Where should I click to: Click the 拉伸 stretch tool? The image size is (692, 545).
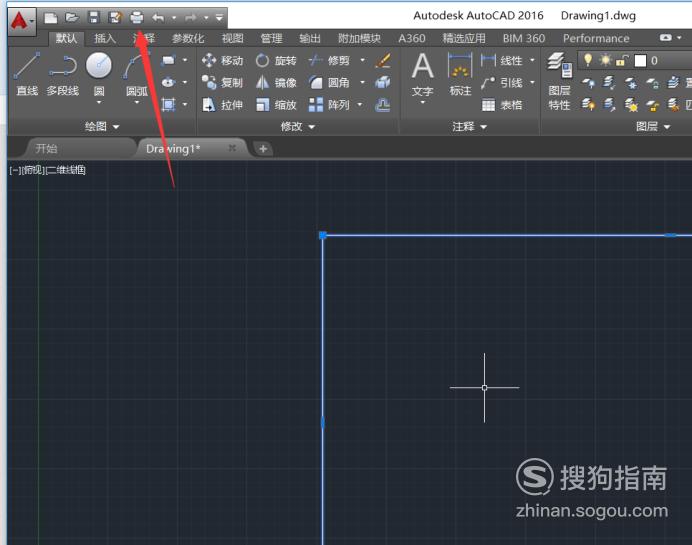point(222,105)
